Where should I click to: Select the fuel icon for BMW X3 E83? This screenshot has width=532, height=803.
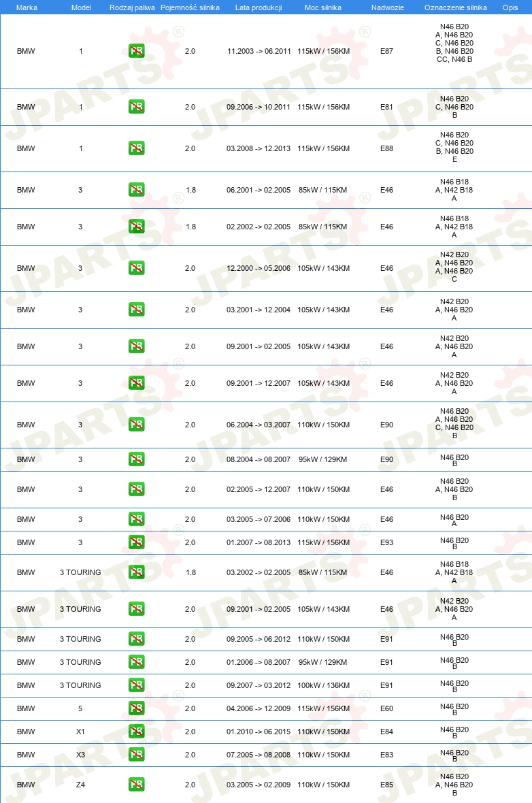click(x=136, y=755)
